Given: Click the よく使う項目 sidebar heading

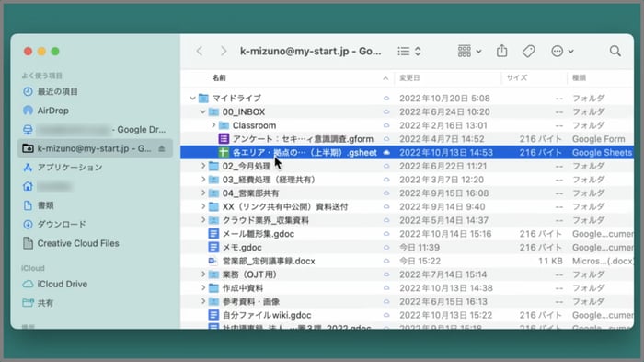Looking at the screenshot, I should [42, 76].
